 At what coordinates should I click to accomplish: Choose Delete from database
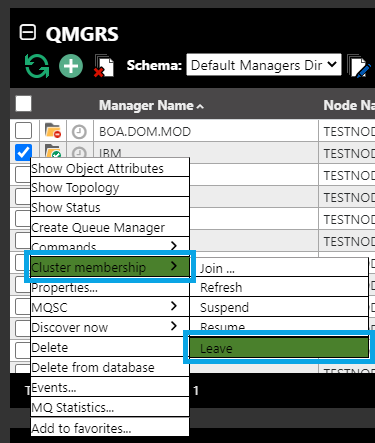(x=110, y=367)
